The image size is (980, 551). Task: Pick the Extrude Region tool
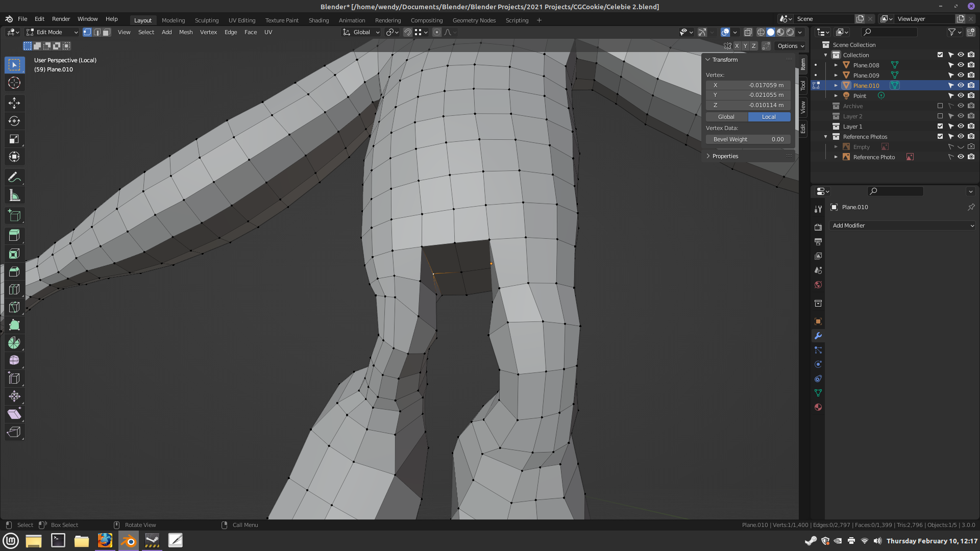(14, 235)
